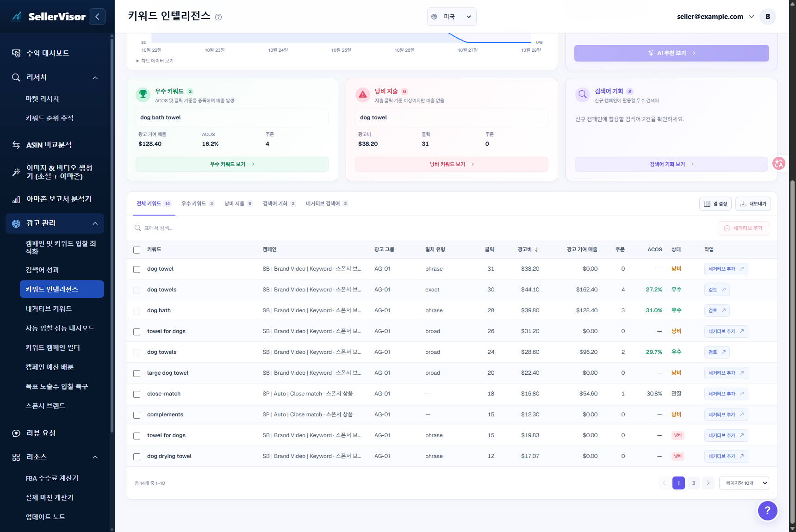The width and height of the screenshot is (796, 532).
Task: Sort table by 광고비 column arrow
Action: click(537, 249)
